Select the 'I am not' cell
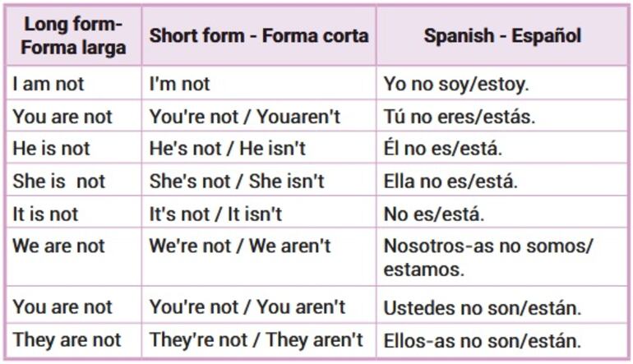This screenshot has height=364, width=633. 49,84
